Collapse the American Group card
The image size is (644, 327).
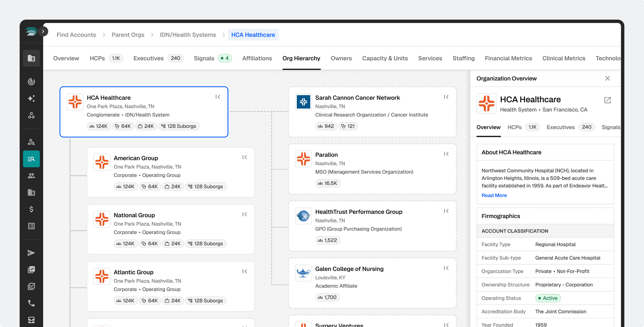244,157
